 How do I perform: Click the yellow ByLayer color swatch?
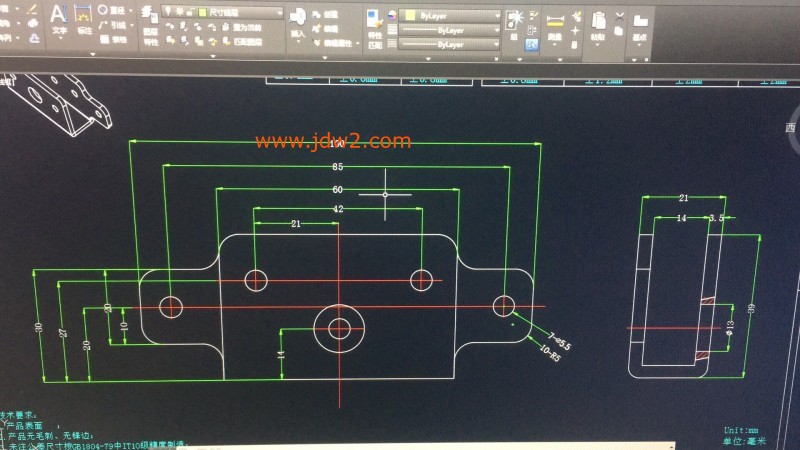click(x=410, y=16)
